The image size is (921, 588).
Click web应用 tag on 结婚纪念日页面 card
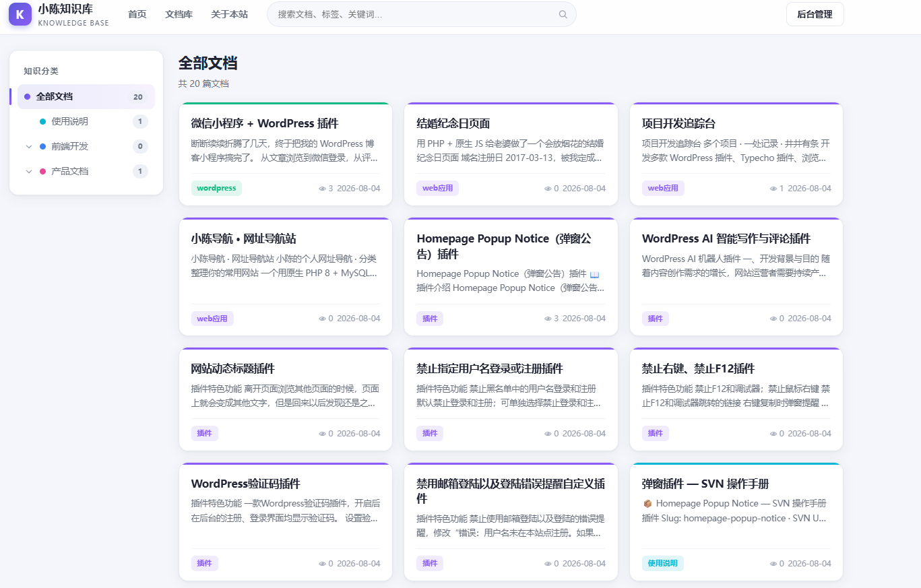[x=437, y=189]
